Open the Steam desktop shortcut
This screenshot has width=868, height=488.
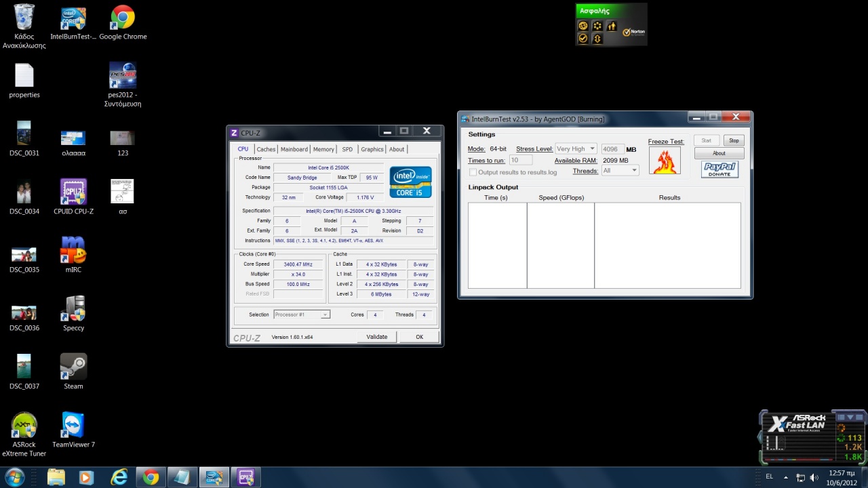point(73,371)
